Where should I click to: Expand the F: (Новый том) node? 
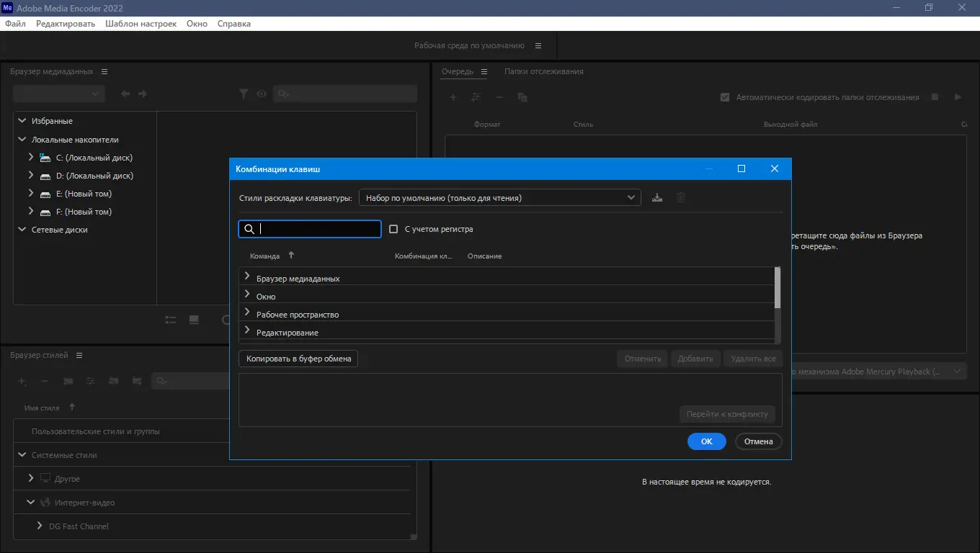point(31,211)
